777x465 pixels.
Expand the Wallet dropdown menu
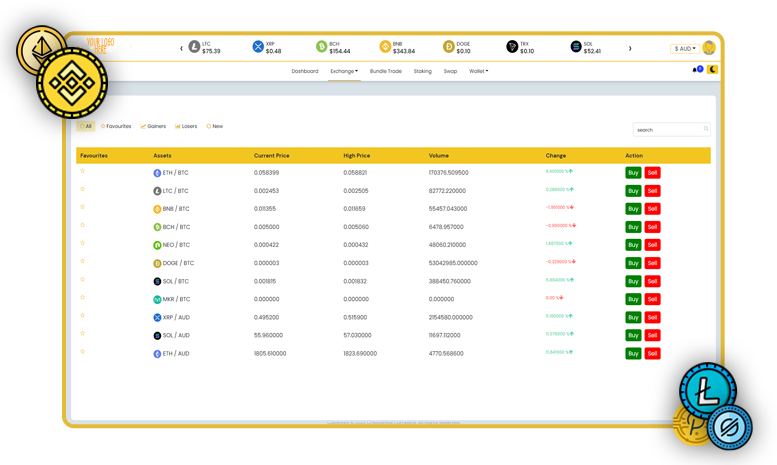pyautogui.click(x=479, y=71)
